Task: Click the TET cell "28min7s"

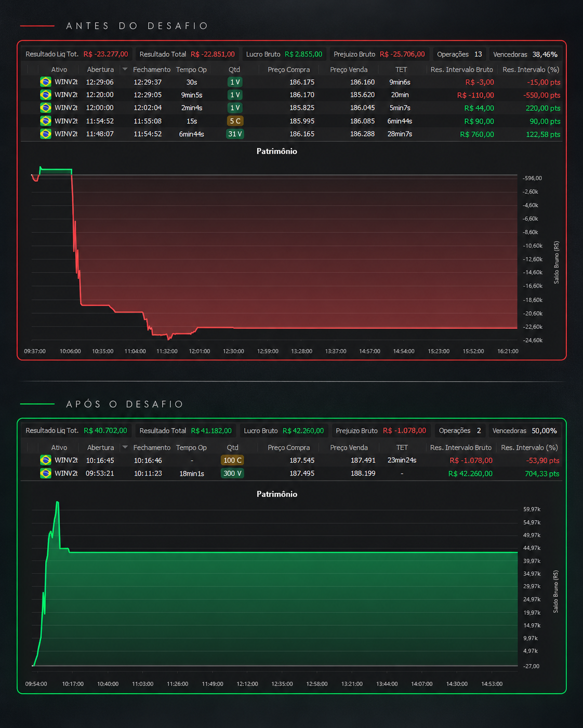Action: point(400,134)
